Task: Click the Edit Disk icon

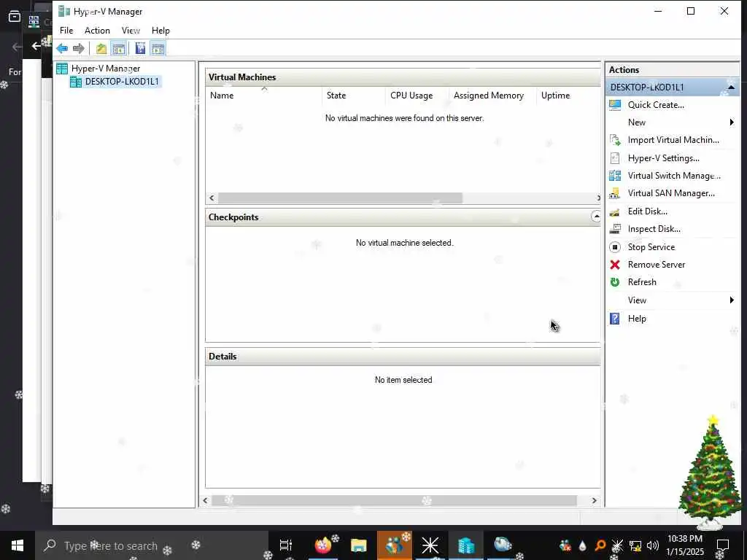Action: click(615, 211)
